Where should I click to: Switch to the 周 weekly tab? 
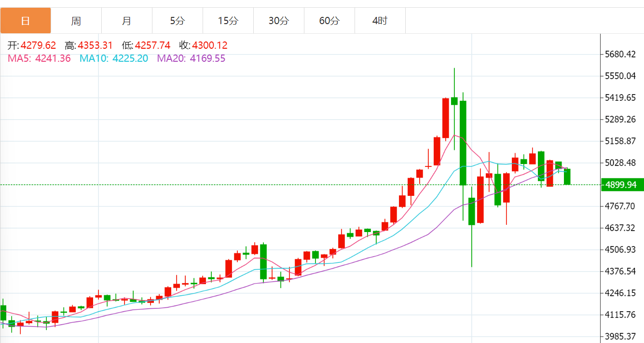tap(76, 21)
